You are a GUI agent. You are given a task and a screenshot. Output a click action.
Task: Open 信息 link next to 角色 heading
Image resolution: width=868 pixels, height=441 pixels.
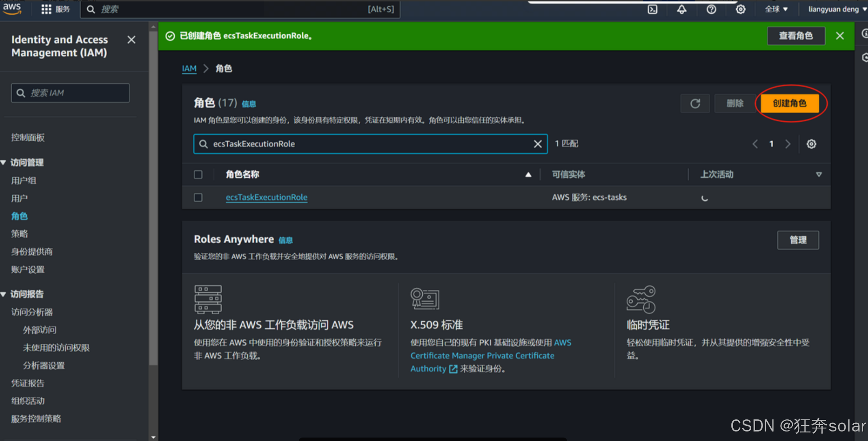pyautogui.click(x=249, y=104)
